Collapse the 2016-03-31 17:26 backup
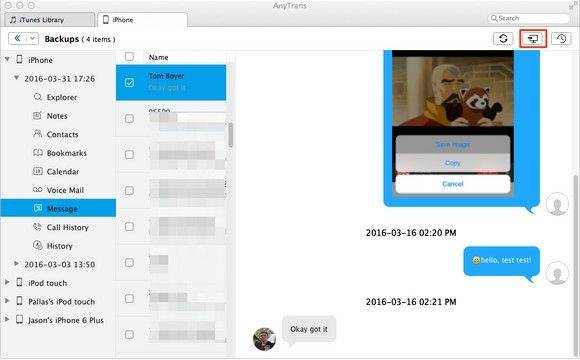 coord(16,78)
